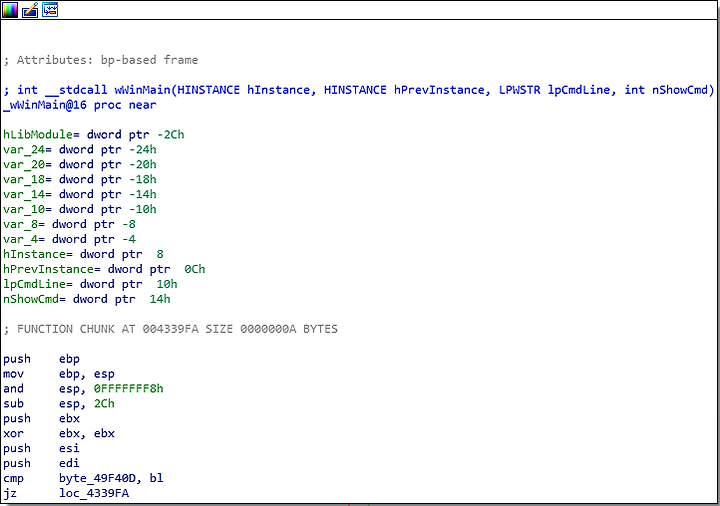Select lpCmdLine dword ptr 10h line
Viewport: 720px width, 506px height.
[90, 284]
